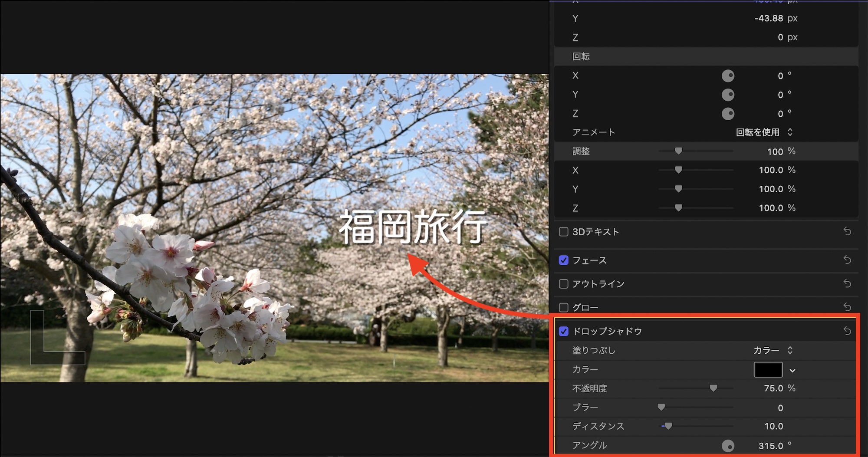The image size is (868, 457).
Task: Click the 不透明度 row label
Action: click(x=589, y=388)
